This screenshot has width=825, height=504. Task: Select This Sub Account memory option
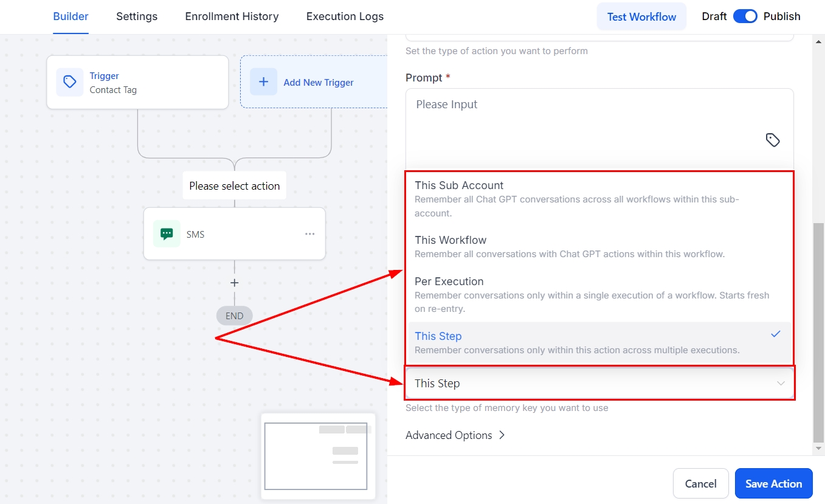(459, 185)
